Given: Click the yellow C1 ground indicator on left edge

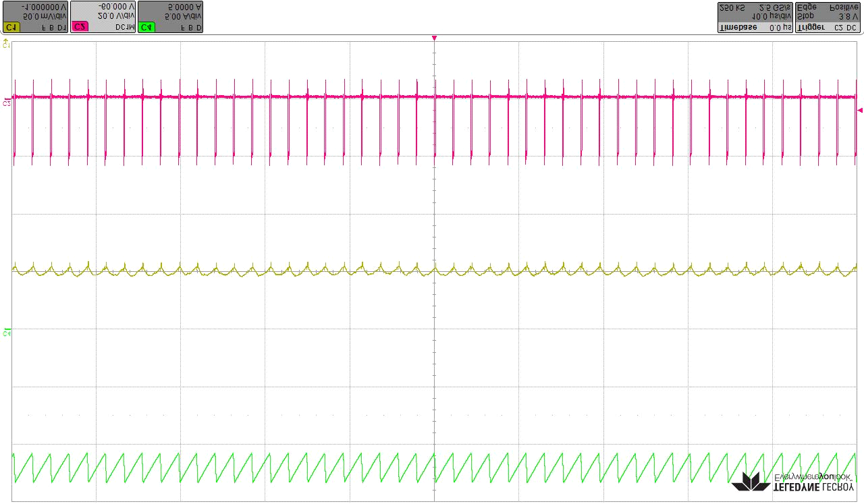Looking at the screenshot, I should click(7, 44).
